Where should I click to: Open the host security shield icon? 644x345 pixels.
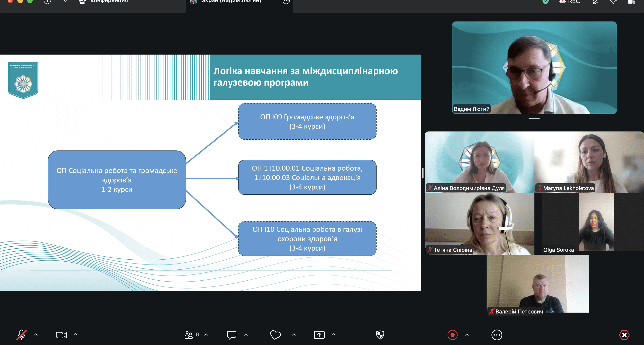pyautogui.click(x=380, y=335)
